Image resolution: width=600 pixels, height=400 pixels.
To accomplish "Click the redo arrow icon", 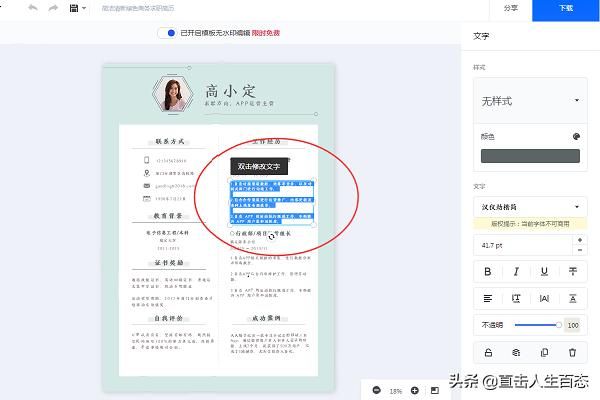I will click(x=53, y=8).
